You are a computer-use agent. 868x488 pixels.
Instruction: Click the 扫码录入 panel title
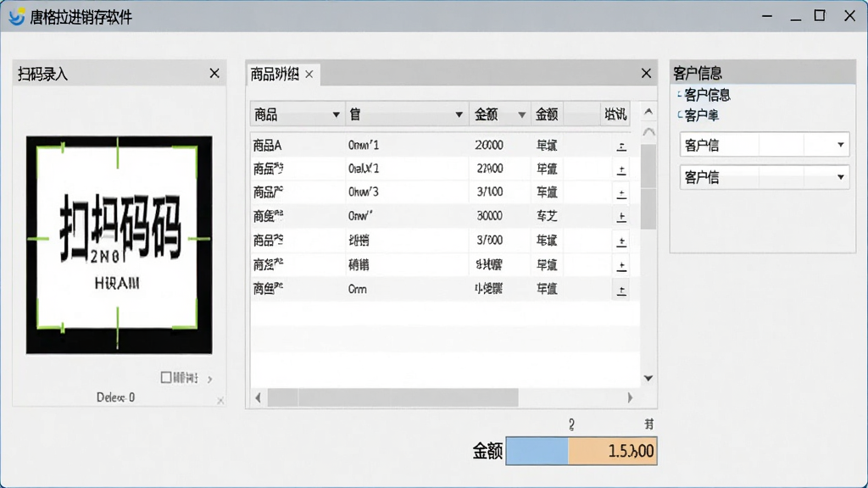(42, 74)
